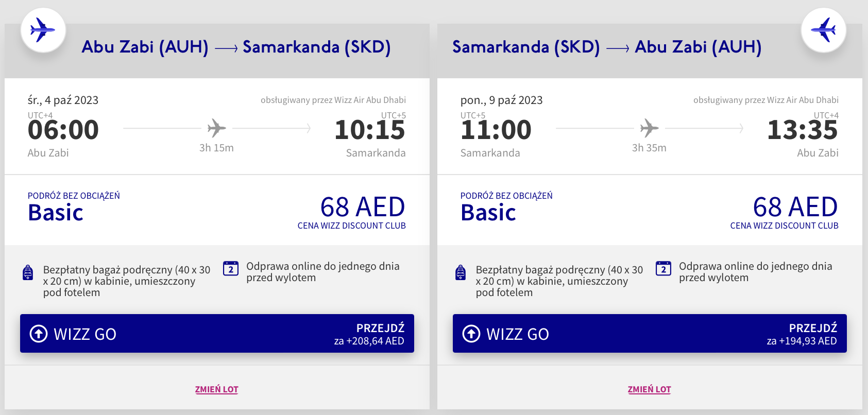Click the outbound flight plane icon in the Abu Zabi to Samarkanda header
This screenshot has width=868, height=415.
(43, 30)
